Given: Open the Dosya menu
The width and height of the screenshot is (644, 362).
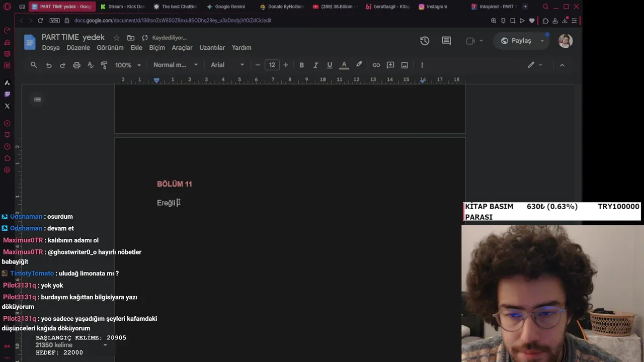Looking at the screenshot, I should click(x=51, y=48).
